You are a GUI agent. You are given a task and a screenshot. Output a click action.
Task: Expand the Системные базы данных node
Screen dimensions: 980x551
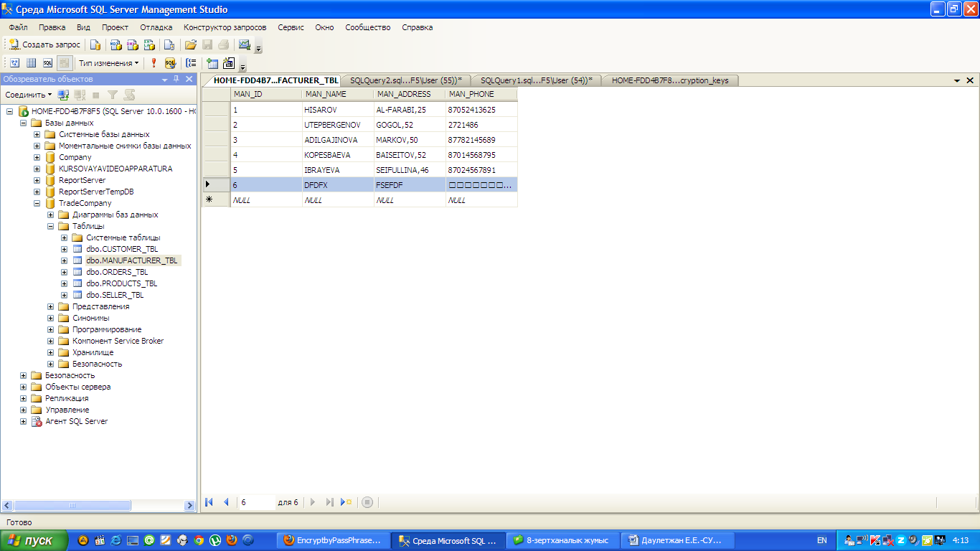(37, 134)
